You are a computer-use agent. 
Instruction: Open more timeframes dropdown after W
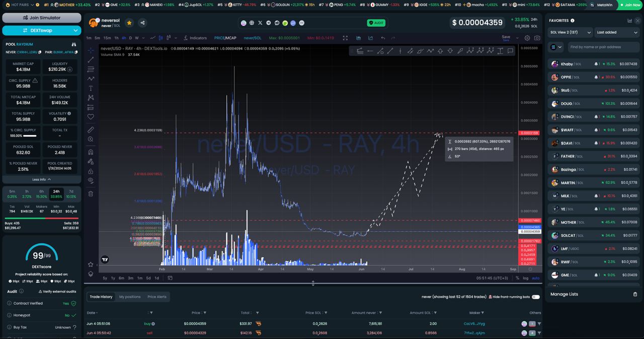tap(142, 38)
